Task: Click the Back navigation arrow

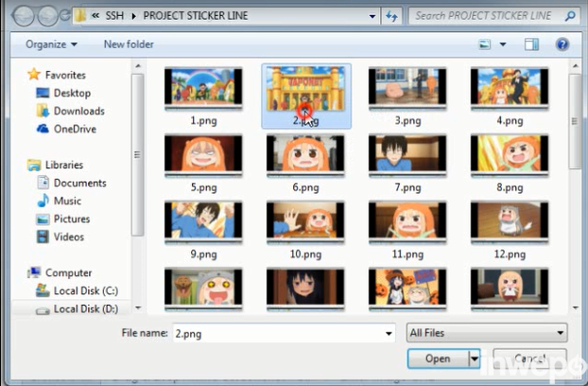Action: (x=24, y=16)
